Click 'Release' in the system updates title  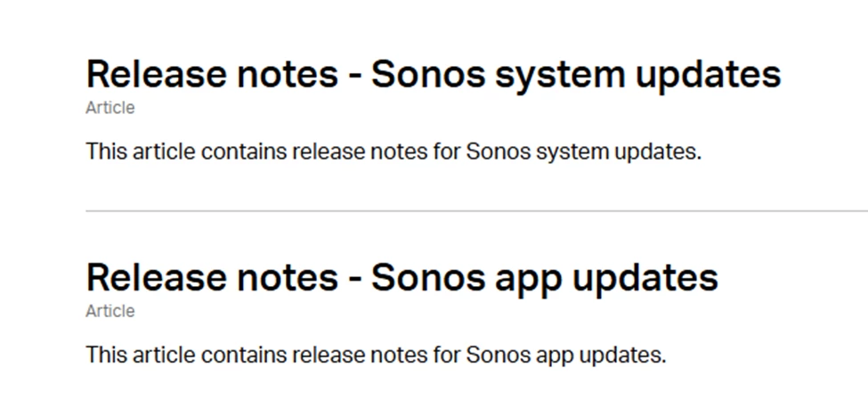click(157, 74)
